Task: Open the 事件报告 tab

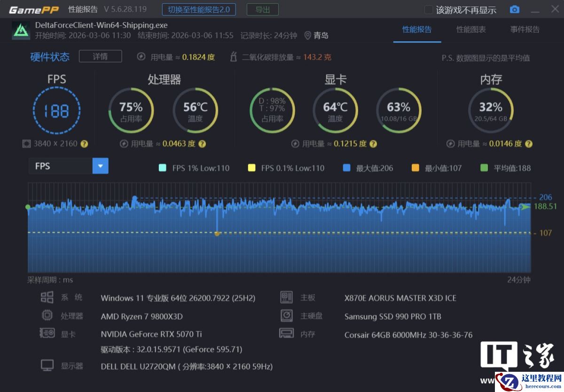Action: [525, 30]
